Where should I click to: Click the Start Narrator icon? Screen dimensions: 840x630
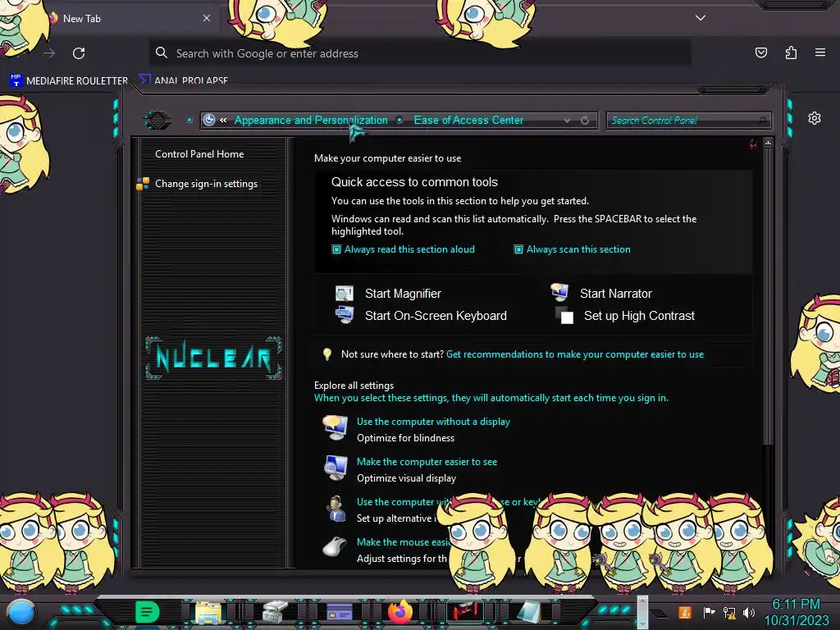pos(559,292)
